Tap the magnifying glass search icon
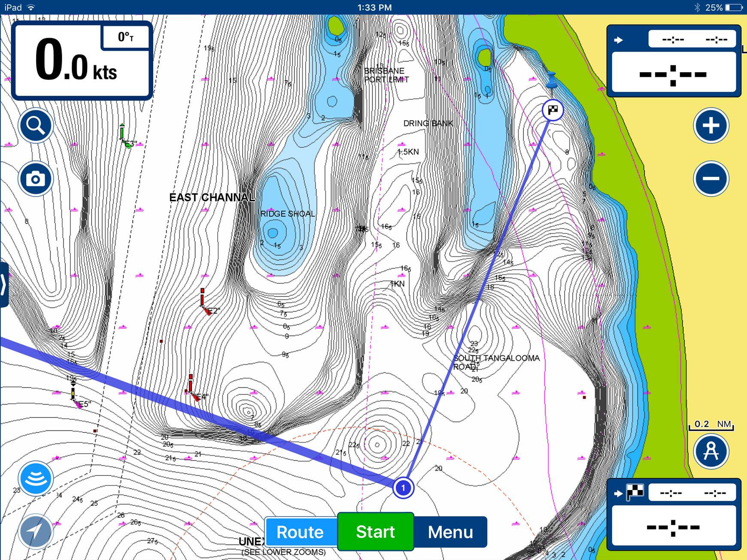This screenshot has height=560, width=747. pyautogui.click(x=36, y=126)
